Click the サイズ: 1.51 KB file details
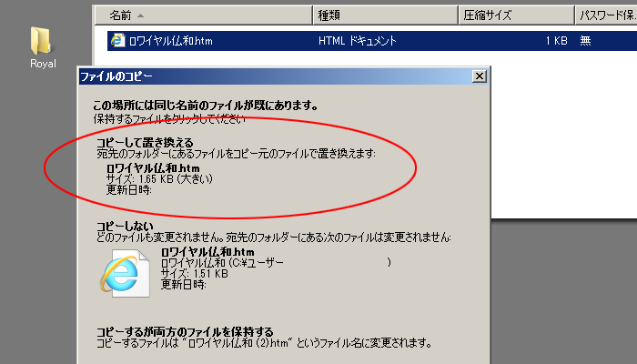 (x=194, y=273)
